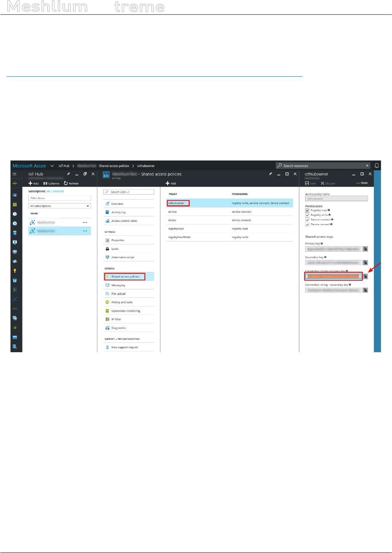This screenshot has height=553, width=392.
Task: Open ellipsis menu for first IoT hub row
Action: click(85, 222)
